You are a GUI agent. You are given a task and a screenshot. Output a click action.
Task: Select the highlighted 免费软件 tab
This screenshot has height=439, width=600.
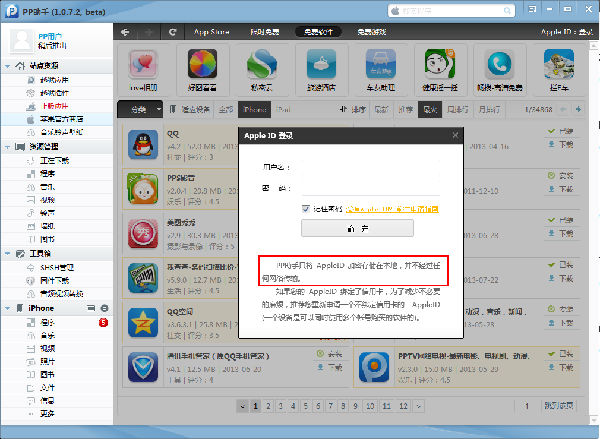coord(318,32)
